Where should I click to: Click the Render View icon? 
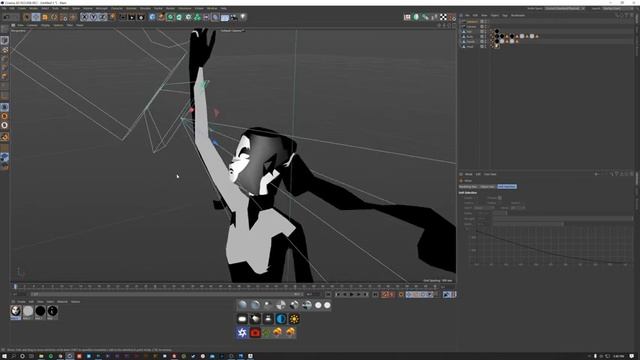pyautogui.click(x=123, y=17)
